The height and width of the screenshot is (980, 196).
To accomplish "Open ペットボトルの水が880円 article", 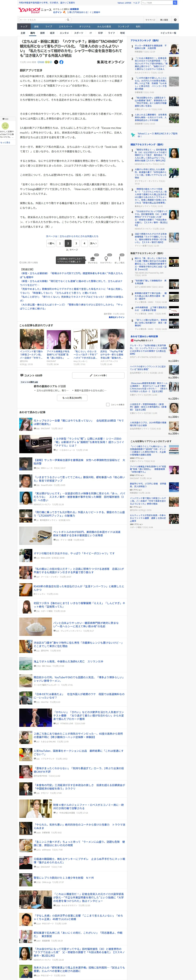I will (86, 533).
